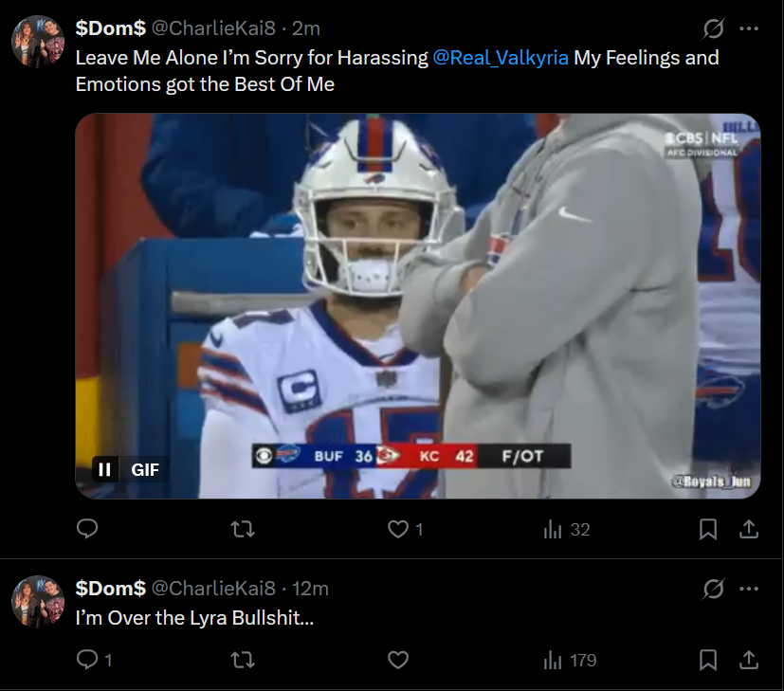Open the More menu on 2m tweet
This screenshot has width=784, height=691.
(x=749, y=29)
